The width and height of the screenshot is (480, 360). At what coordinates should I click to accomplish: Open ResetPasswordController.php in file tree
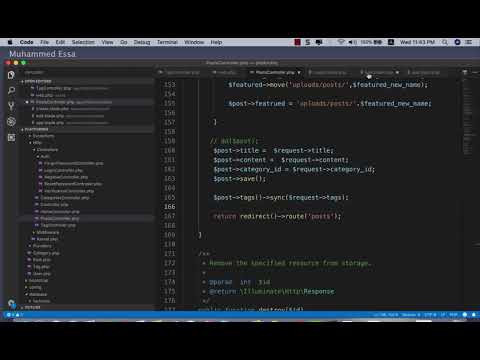click(70, 184)
